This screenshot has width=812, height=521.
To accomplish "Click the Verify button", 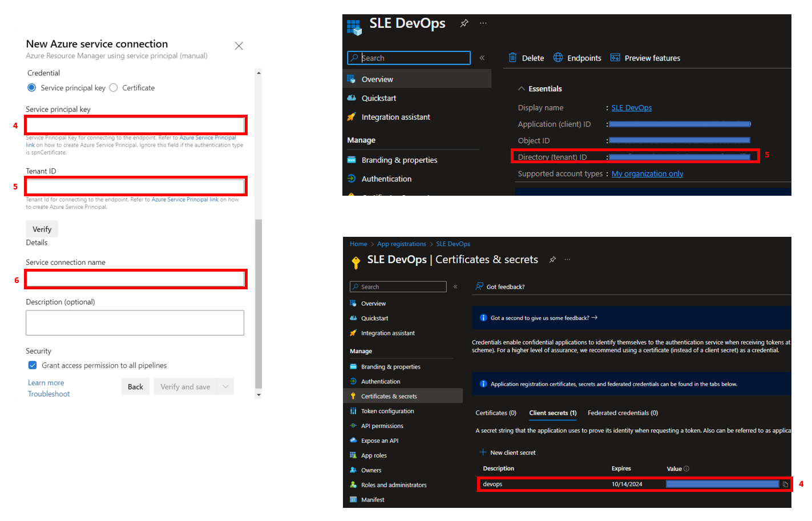I will coord(42,229).
